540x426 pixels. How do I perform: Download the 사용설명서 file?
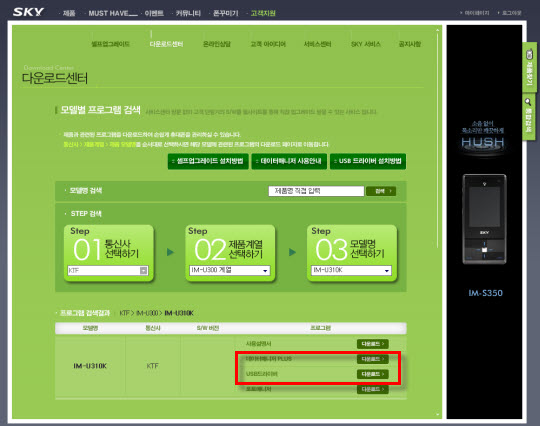(373, 344)
